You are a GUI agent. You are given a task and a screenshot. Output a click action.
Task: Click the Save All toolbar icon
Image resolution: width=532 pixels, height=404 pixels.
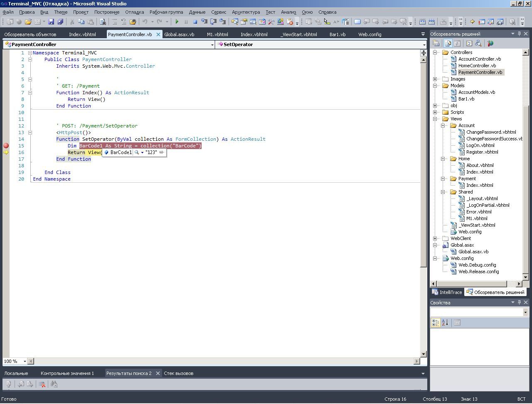tap(60, 22)
